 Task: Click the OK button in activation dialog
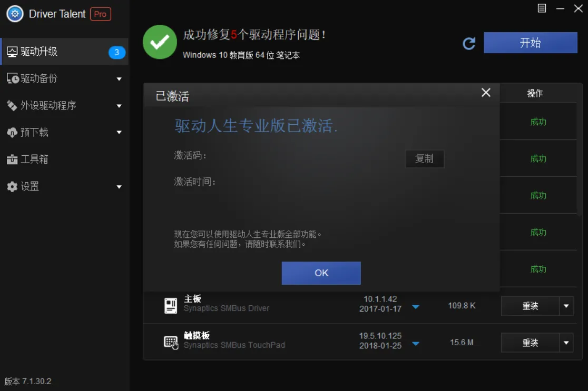tap(321, 273)
